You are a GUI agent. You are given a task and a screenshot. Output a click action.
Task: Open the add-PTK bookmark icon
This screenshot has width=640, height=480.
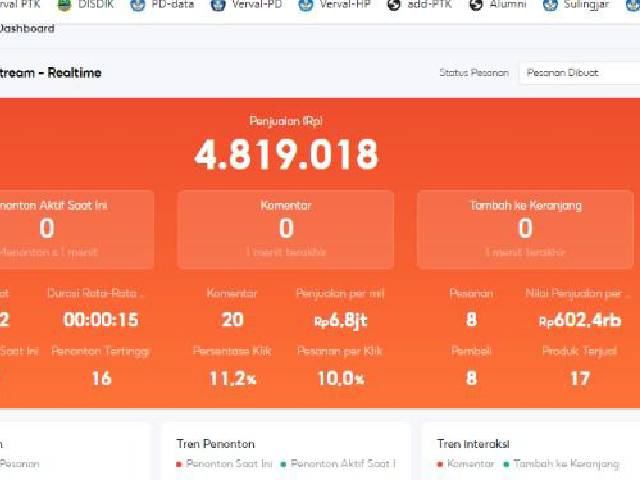394,5
